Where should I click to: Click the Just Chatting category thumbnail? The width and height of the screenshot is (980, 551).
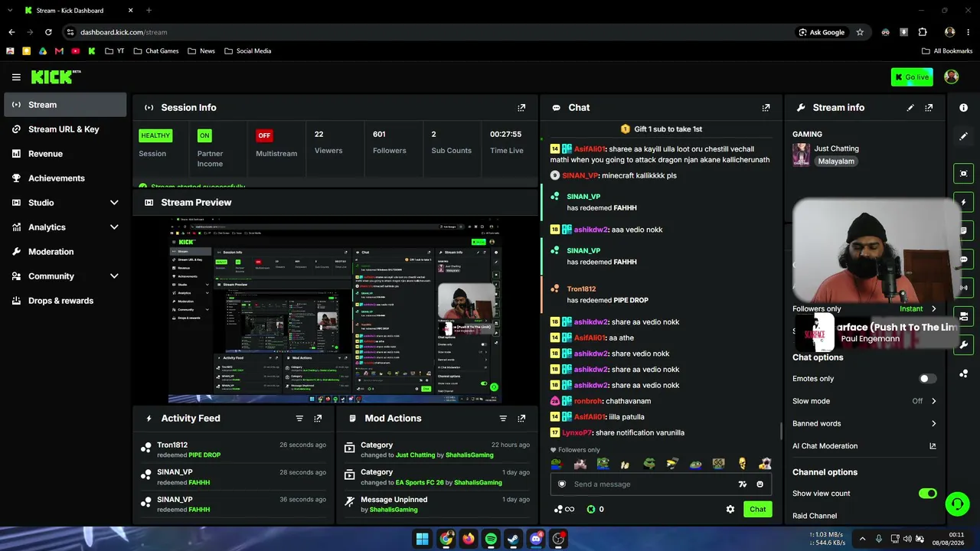[x=801, y=155]
